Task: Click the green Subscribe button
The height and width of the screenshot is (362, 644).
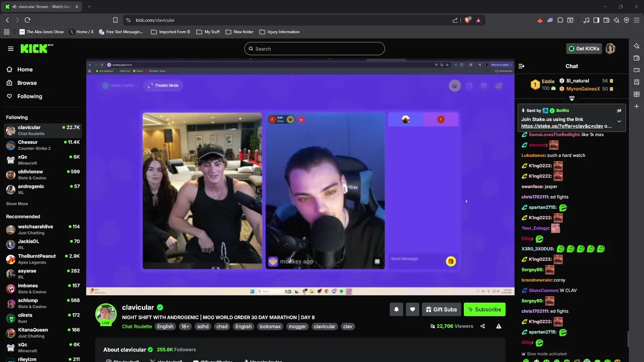Action: (x=484, y=309)
